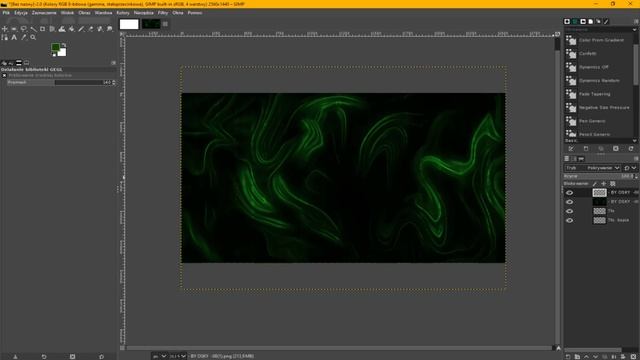Open the ruler unit dropdown in status bar

160,356
